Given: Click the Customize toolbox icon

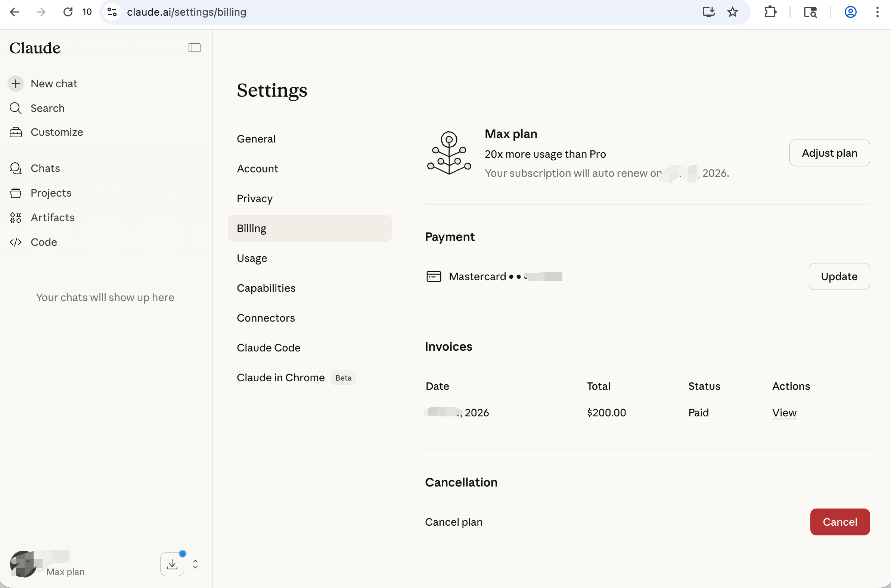Looking at the screenshot, I should click(16, 132).
